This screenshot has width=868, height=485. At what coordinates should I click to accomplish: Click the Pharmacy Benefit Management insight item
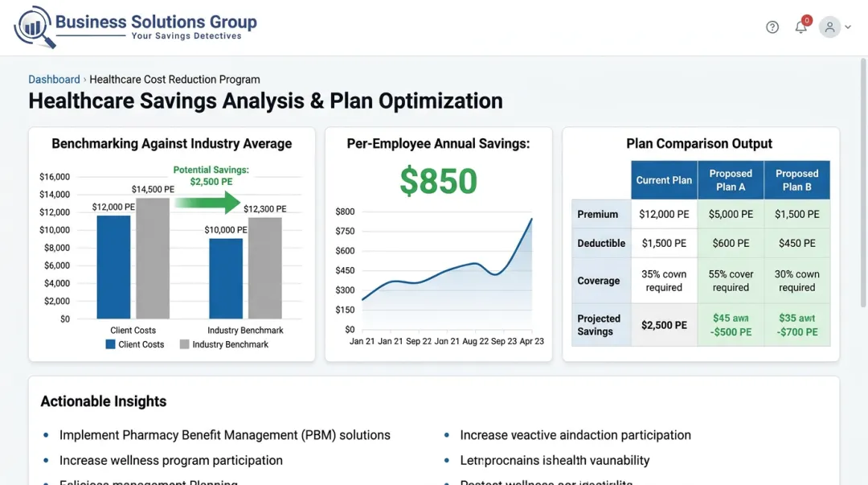pos(225,435)
